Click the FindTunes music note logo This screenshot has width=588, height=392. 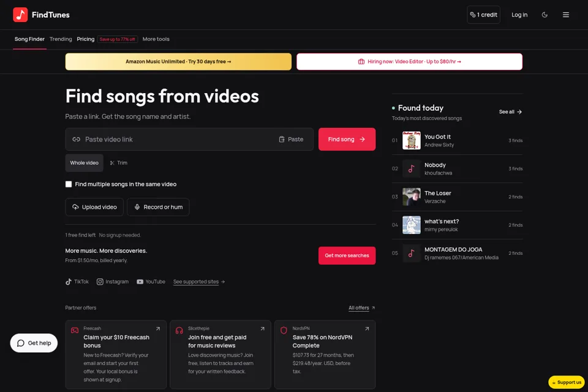click(20, 15)
